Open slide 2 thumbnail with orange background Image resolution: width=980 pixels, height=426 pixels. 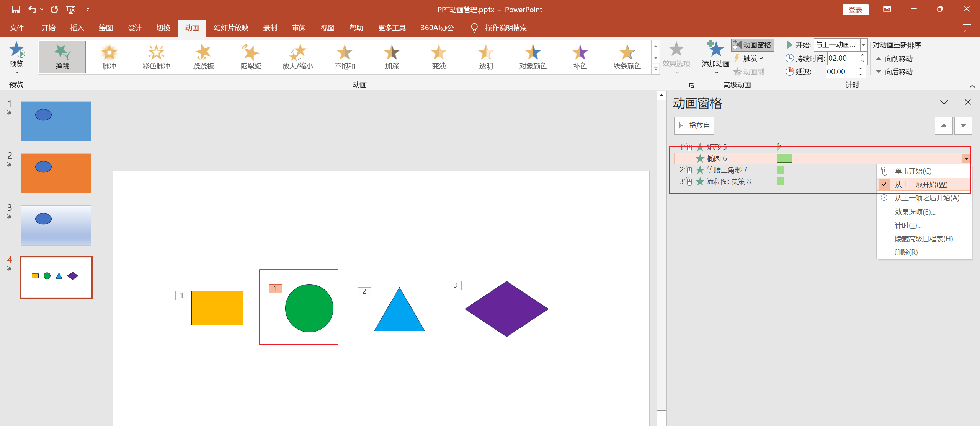tap(56, 173)
